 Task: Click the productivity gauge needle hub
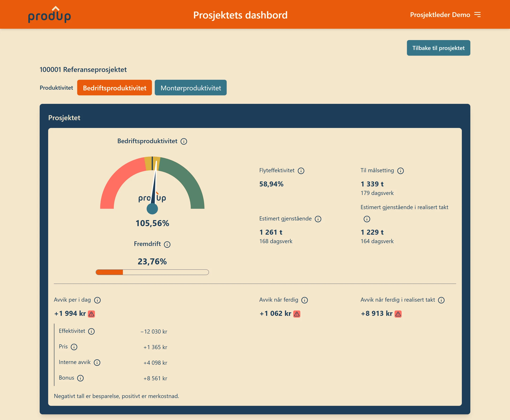(x=152, y=209)
